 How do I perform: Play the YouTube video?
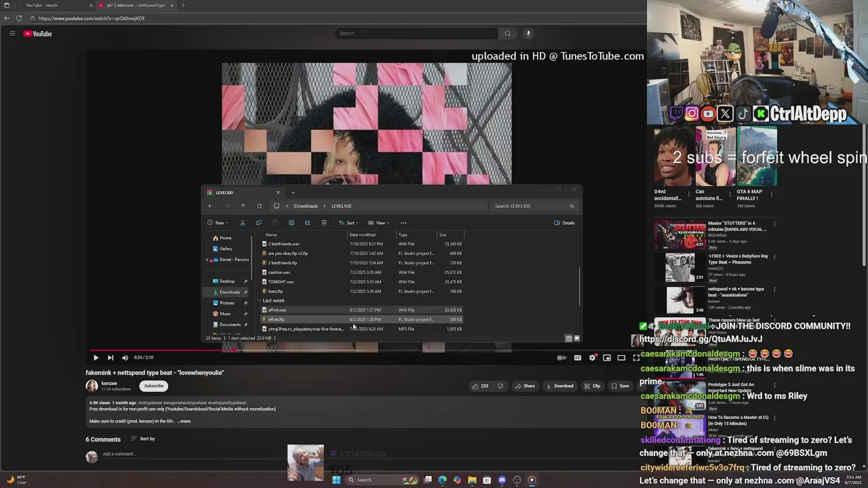(x=96, y=358)
